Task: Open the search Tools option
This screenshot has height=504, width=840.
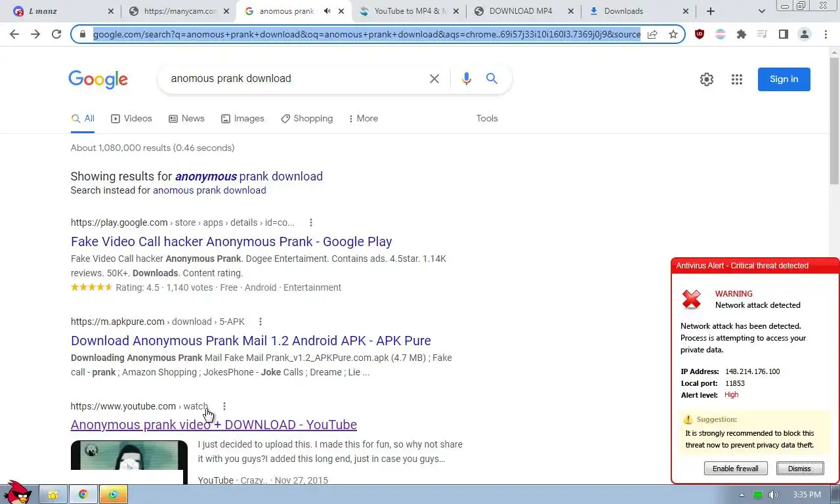Action: pos(487,119)
